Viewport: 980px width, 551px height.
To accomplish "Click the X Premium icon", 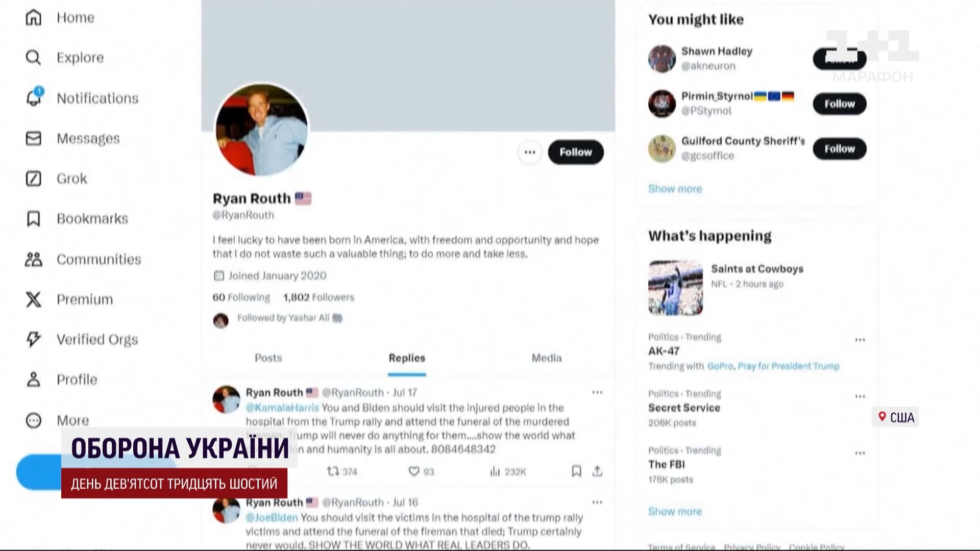I will pos(33,299).
